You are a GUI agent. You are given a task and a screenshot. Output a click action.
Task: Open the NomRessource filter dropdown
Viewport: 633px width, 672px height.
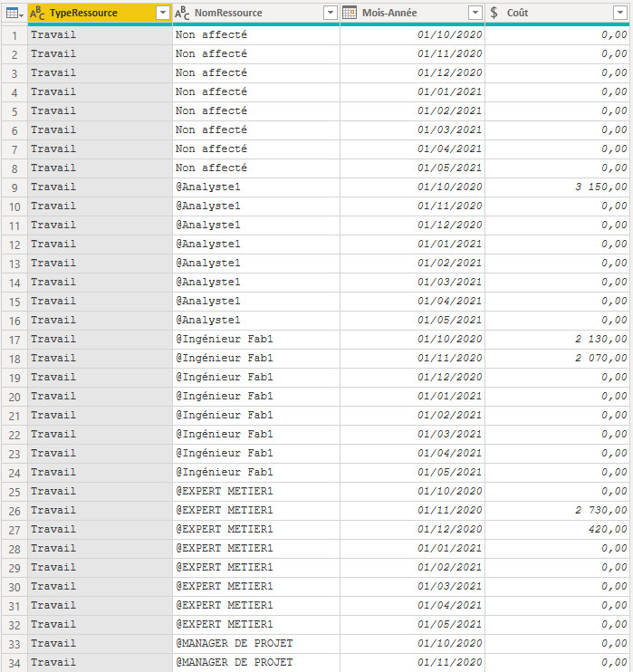[x=331, y=13]
